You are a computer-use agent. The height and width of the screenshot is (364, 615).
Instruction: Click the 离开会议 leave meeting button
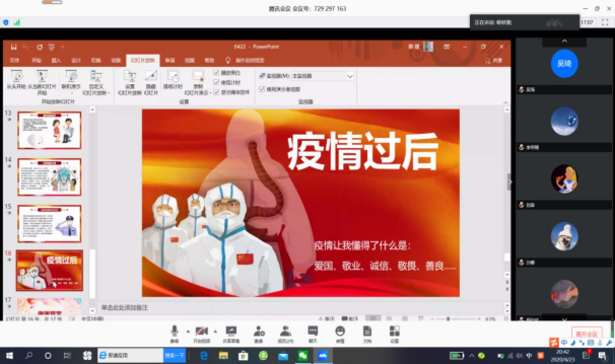(x=587, y=334)
